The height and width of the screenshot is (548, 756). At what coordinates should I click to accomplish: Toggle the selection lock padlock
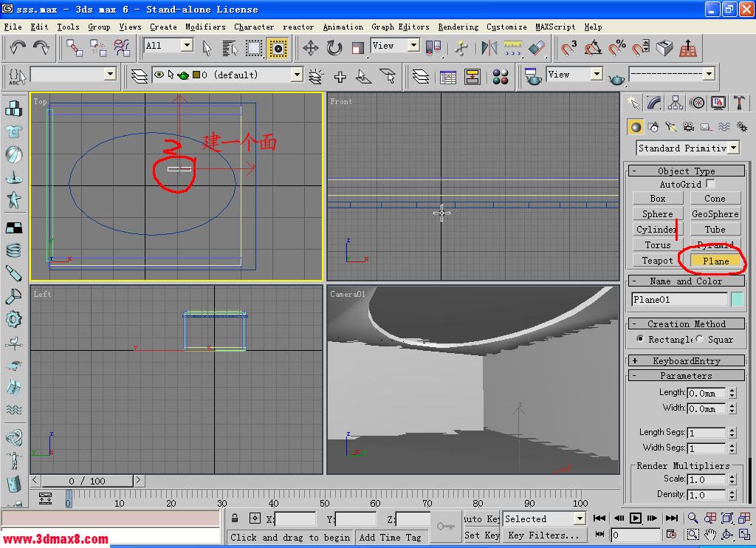[x=235, y=518]
